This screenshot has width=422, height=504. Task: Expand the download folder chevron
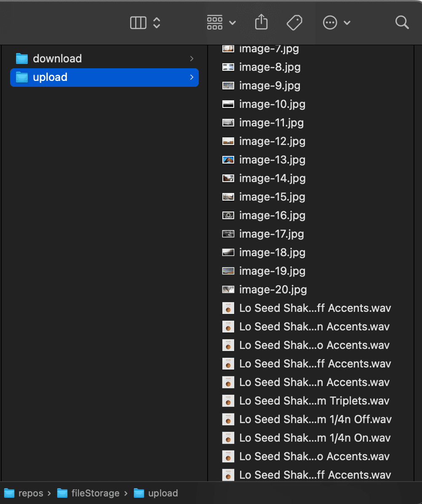click(x=192, y=59)
